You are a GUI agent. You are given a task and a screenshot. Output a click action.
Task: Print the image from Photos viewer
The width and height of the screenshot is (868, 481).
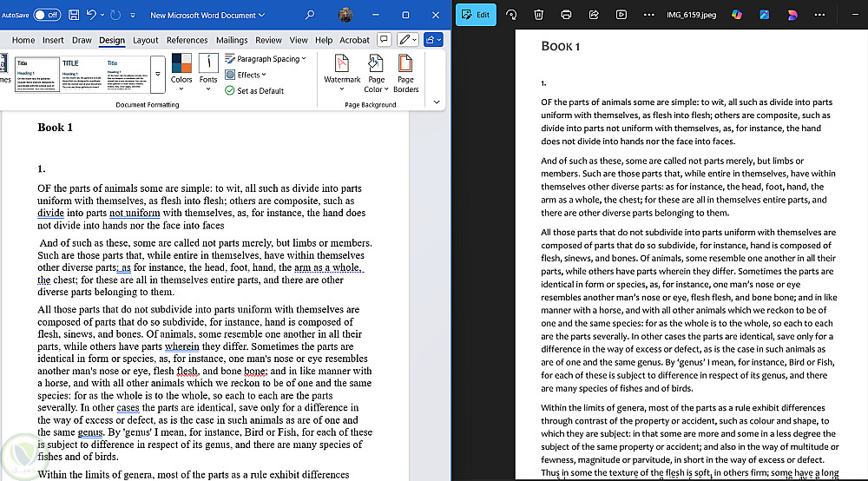click(566, 15)
